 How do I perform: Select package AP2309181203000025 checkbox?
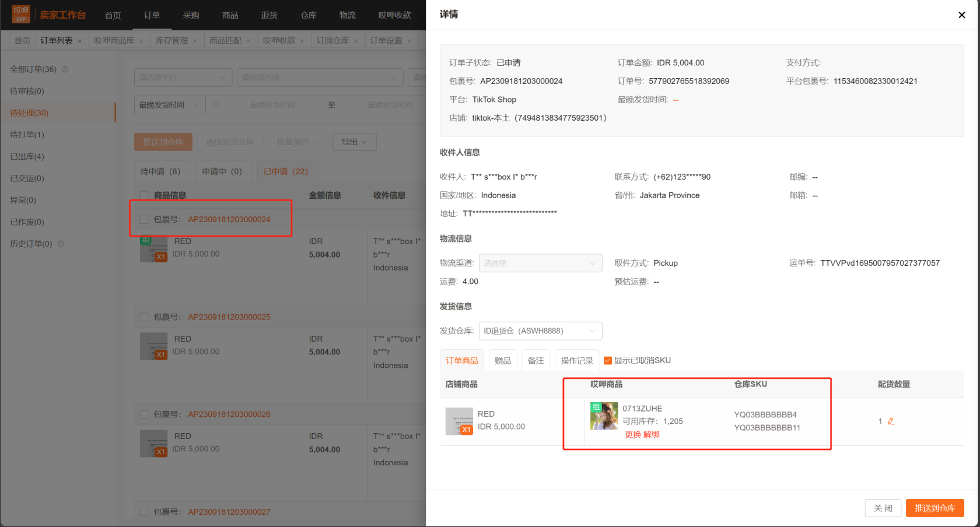144,317
